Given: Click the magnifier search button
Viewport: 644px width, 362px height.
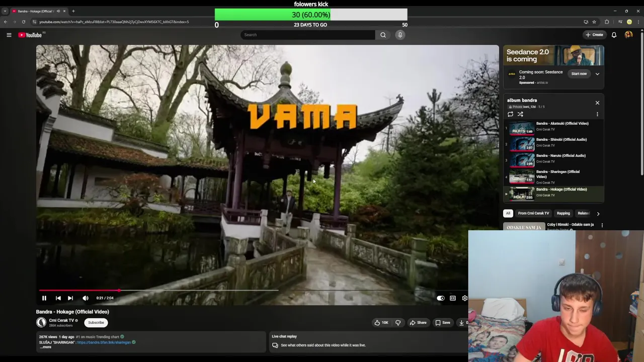Looking at the screenshot, I should pos(383,35).
